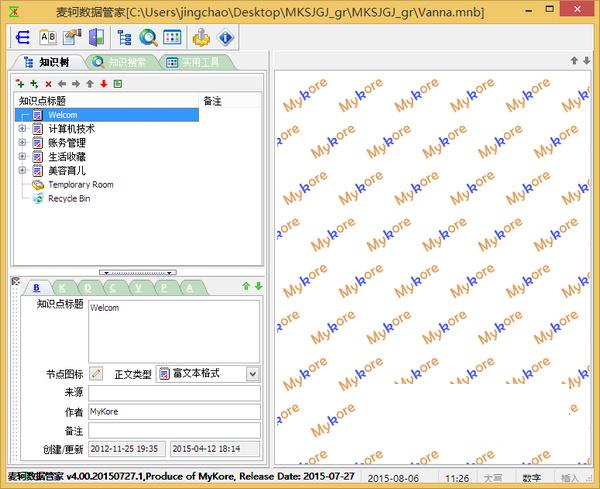Click the exit door toolbar icon
600x489 pixels.
[x=96, y=38]
